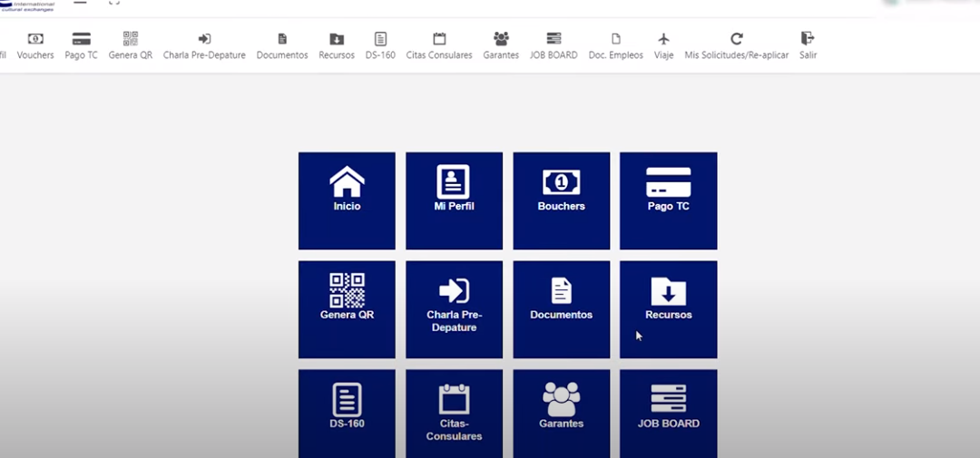The width and height of the screenshot is (980, 458).
Task: Open the Mi Perfil tile
Action: (455, 200)
